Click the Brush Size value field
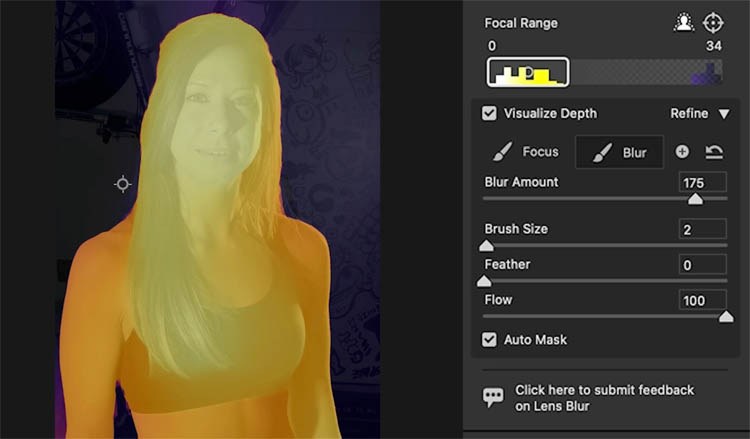The width and height of the screenshot is (750, 439). pos(703,229)
